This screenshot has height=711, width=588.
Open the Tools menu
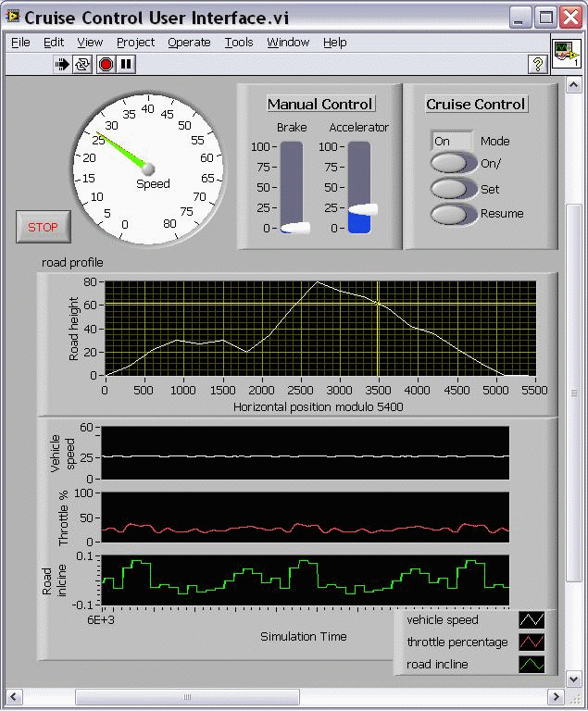tap(238, 42)
